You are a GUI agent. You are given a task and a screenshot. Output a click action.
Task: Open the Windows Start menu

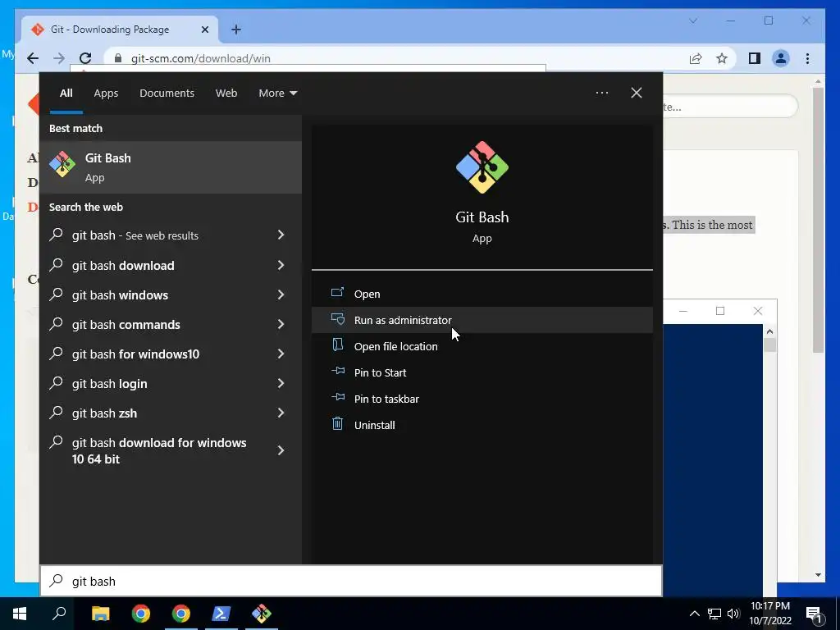(20, 614)
